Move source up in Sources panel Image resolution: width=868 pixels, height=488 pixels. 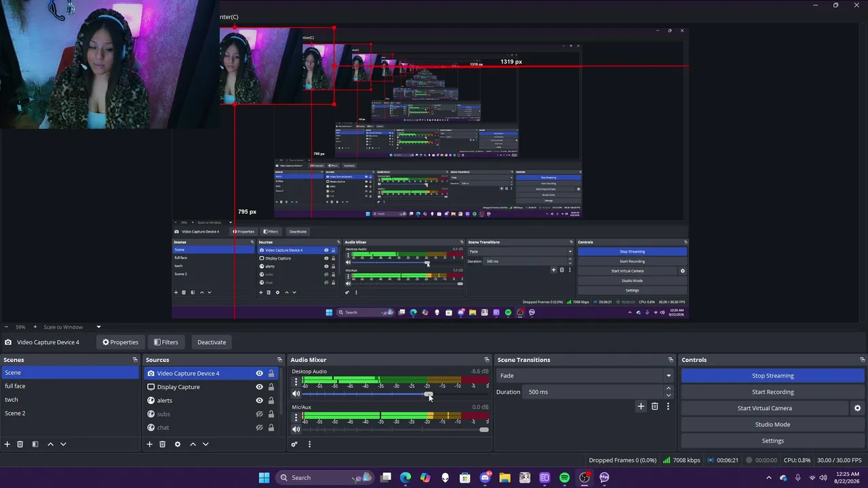pyautogui.click(x=193, y=444)
